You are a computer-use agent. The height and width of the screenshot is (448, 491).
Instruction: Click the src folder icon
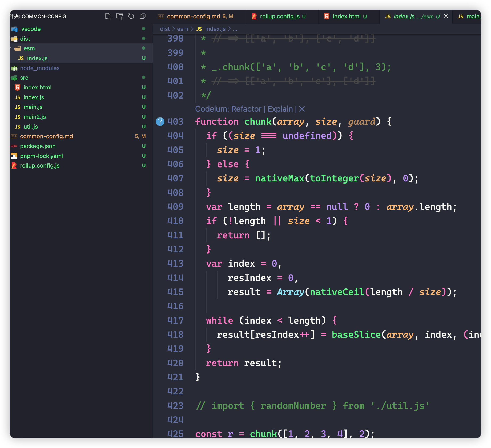14,78
